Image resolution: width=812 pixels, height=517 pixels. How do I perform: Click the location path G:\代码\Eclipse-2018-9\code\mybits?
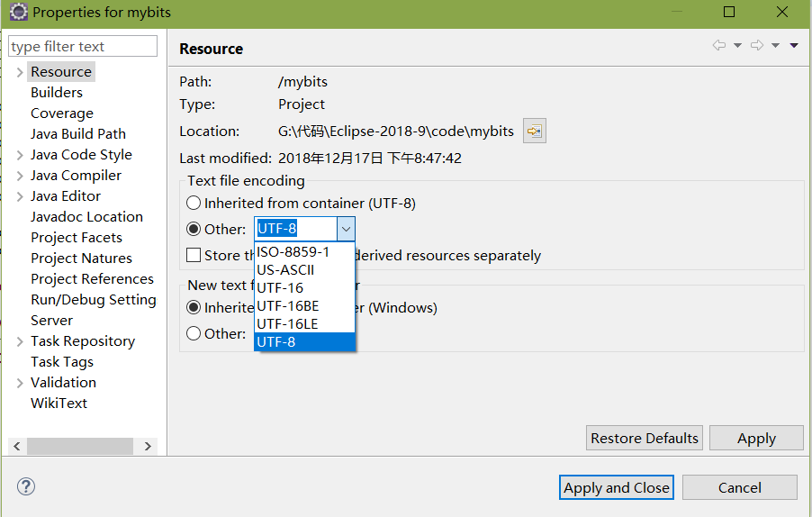tap(395, 132)
